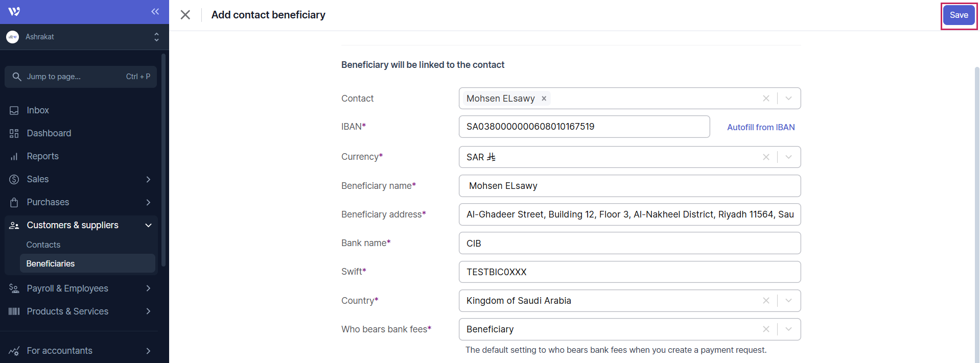Open the Contacts submenu item
980x363 pixels.
[43, 245]
